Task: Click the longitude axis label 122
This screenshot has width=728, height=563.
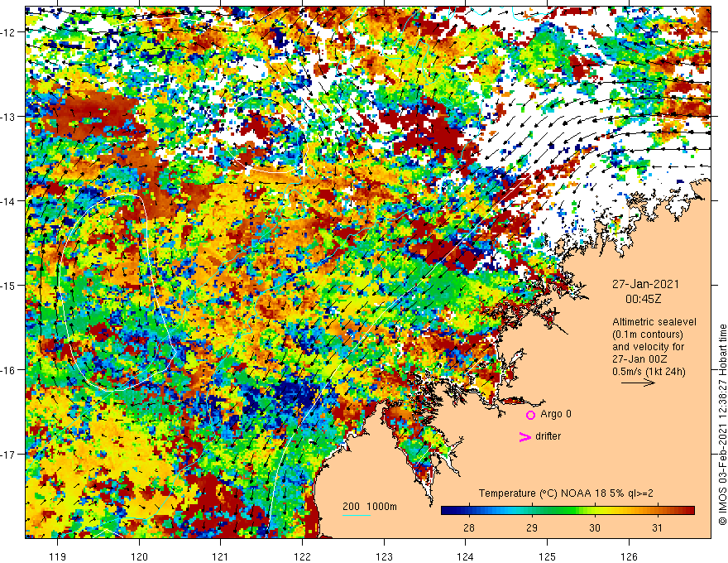Action: pyautogui.click(x=302, y=556)
